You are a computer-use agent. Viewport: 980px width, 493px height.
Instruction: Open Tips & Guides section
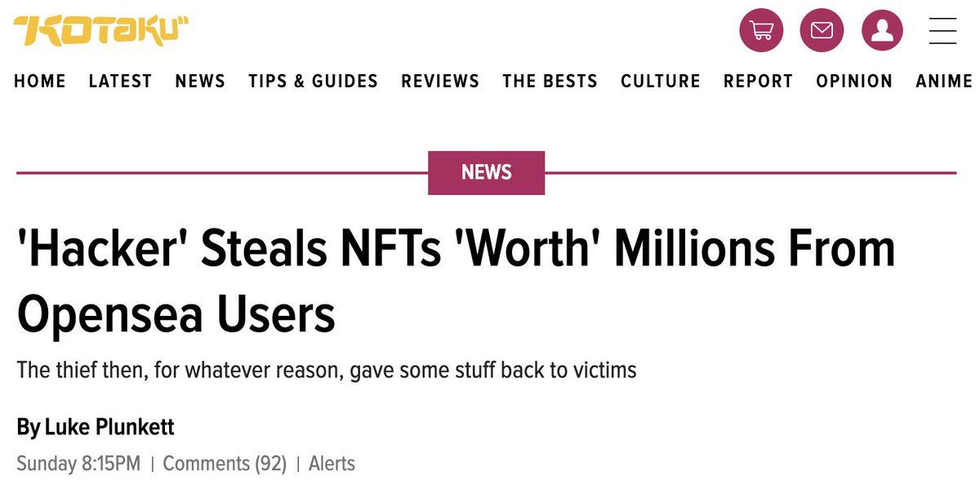(x=313, y=81)
